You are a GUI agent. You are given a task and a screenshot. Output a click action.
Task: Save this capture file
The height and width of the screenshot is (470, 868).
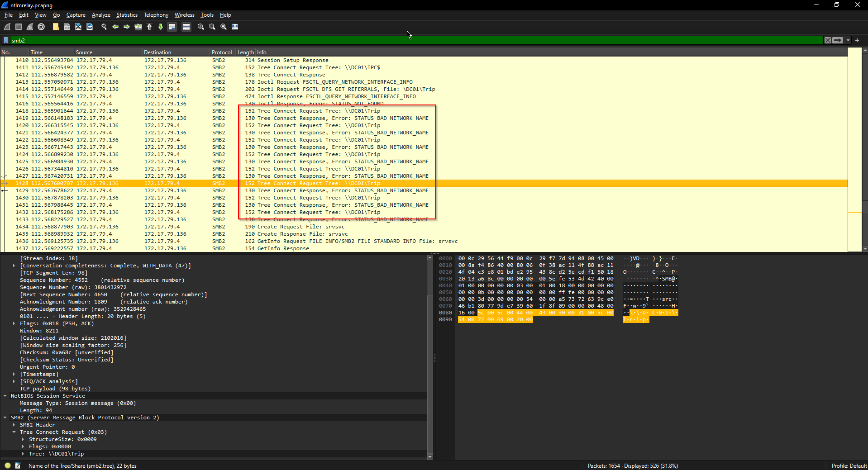click(67, 27)
